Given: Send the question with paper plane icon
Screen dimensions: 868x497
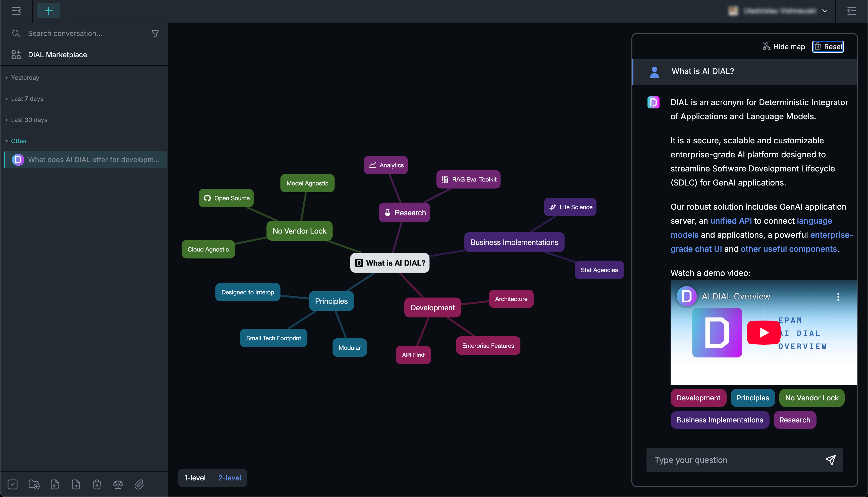Looking at the screenshot, I should coord(830,460).
